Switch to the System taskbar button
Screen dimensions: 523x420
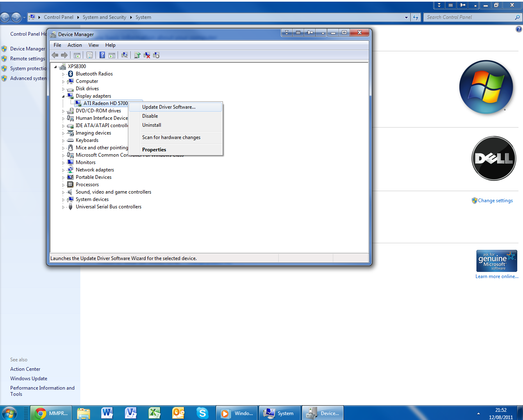click(280, 413)
